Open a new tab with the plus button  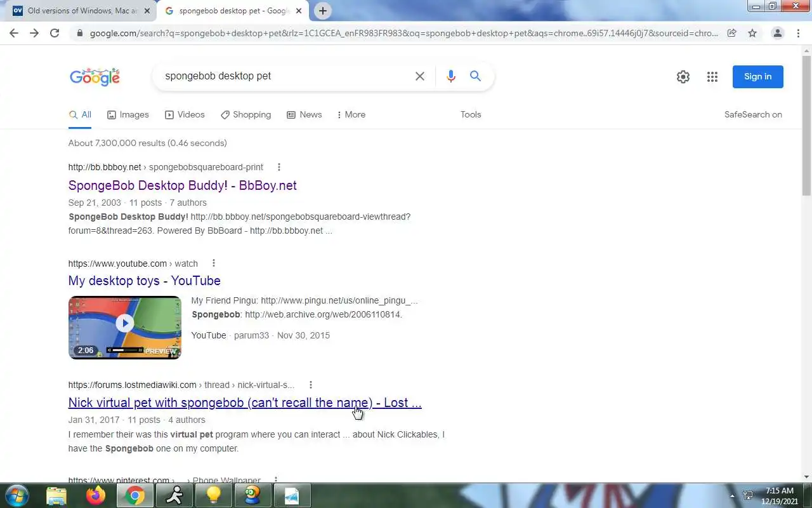322,11
